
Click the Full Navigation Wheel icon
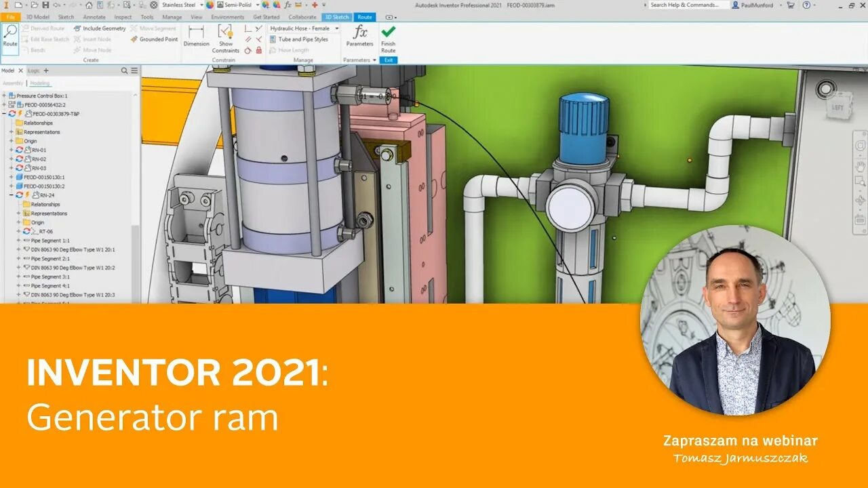860,146
